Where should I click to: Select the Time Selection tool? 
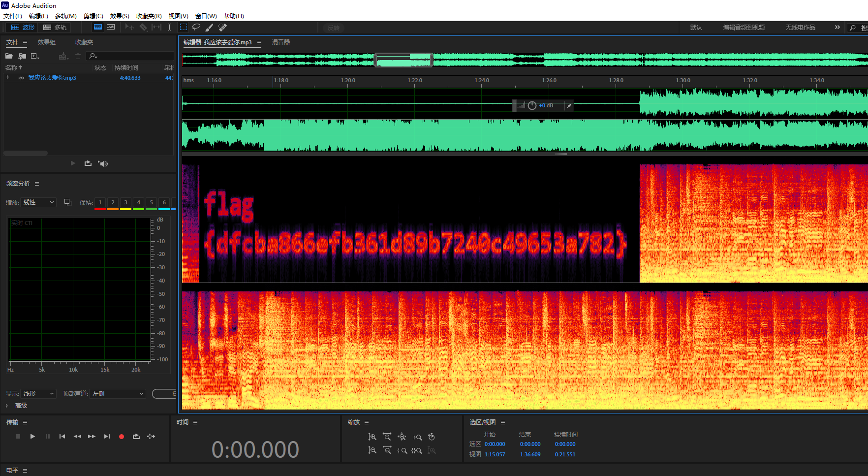[169, 27]
